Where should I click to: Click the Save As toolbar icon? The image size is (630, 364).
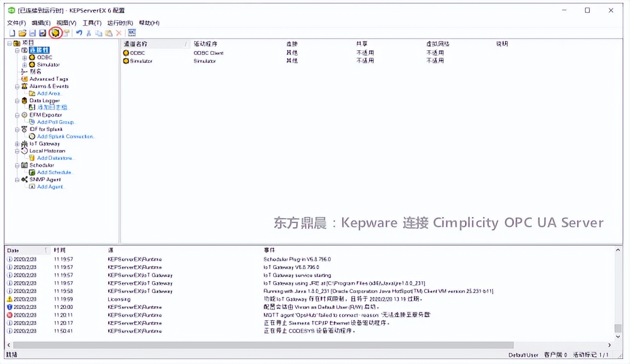point(42,33)
